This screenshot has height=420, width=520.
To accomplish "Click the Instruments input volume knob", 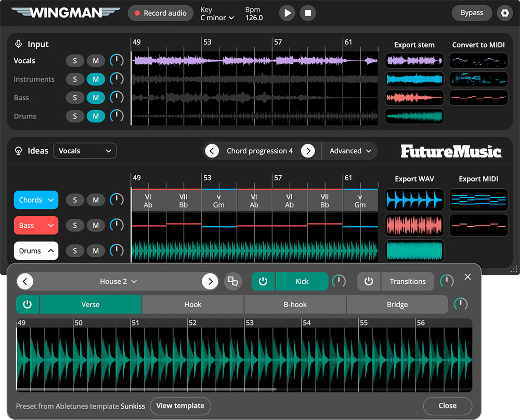I will pyautogui.click(x=116, y=79).
